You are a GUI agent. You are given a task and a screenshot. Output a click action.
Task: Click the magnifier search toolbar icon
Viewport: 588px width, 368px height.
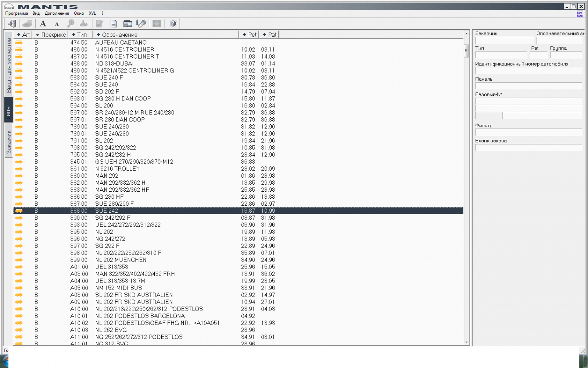[71, 24]
